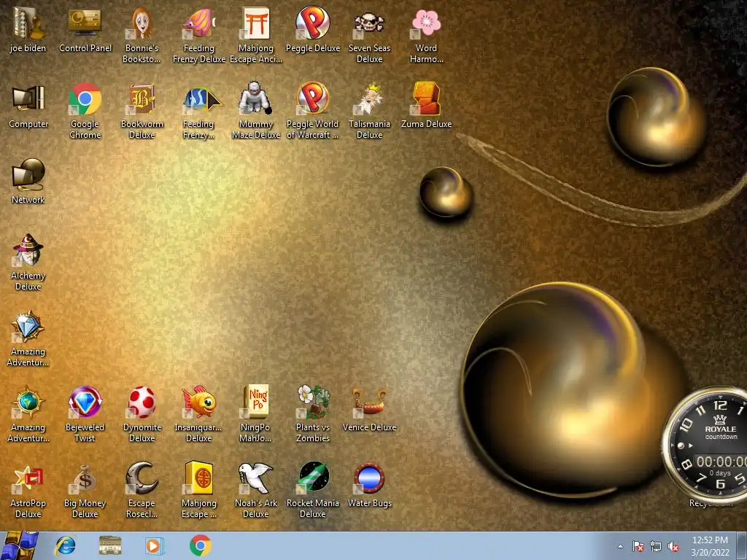Launch Word Harmony shortcut
The height and width of the screenshot is (560, 747).
pos(426,35)
